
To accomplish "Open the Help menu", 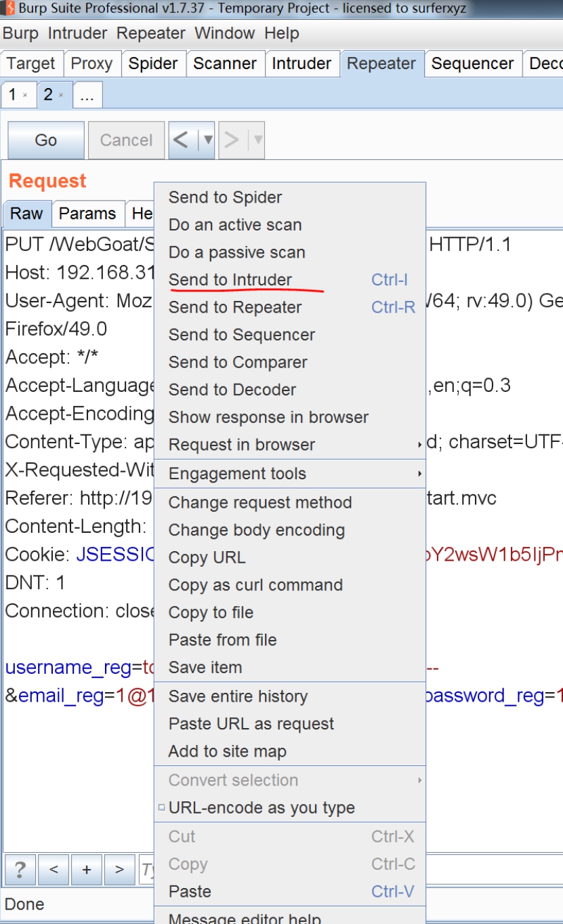I will [282, 33].
